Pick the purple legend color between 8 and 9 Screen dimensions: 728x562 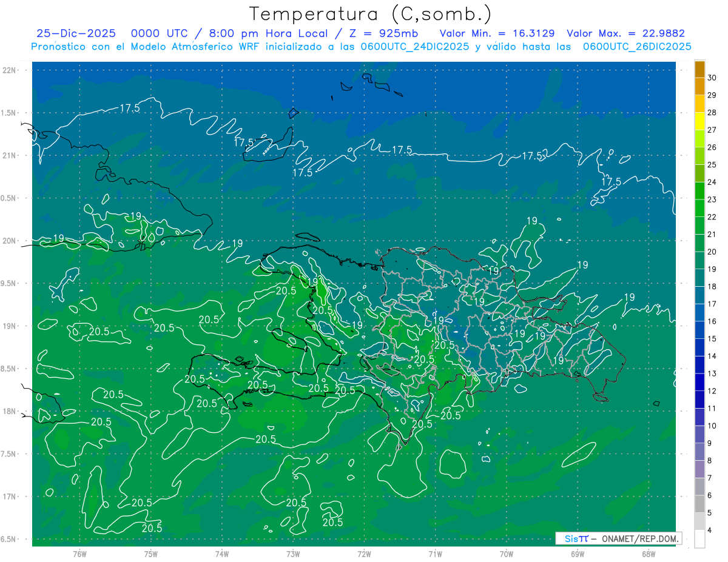700,452
